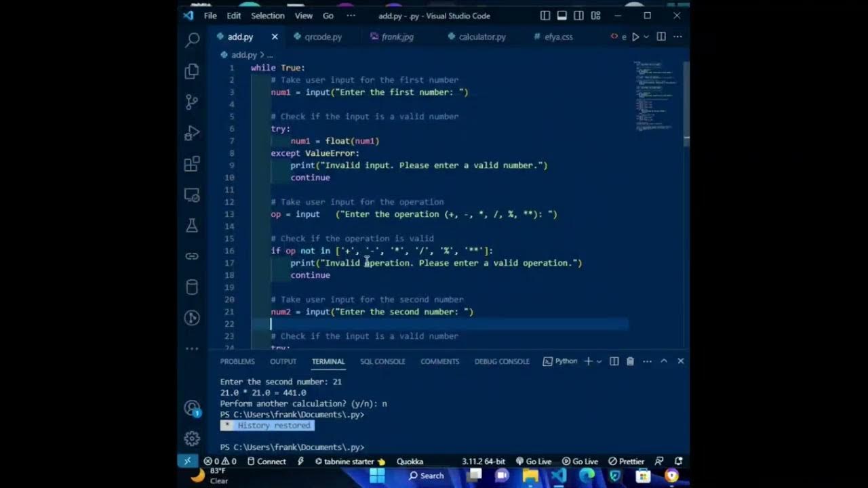Open the Accounts menu with notification badge

click(x=192, y=409)
